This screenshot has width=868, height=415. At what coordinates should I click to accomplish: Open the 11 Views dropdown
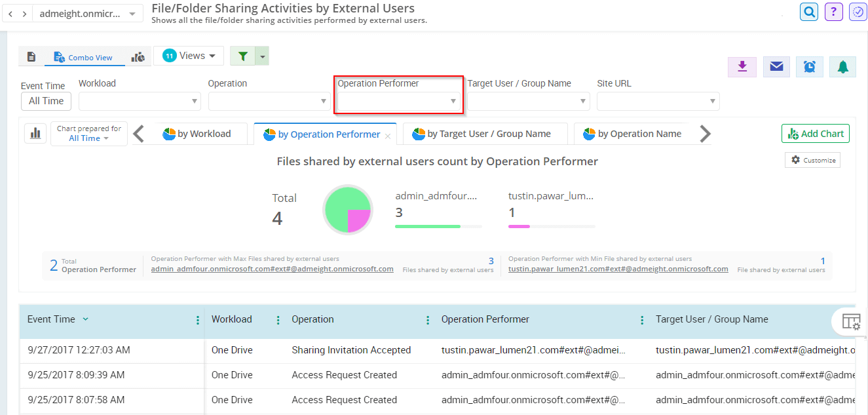189,56
